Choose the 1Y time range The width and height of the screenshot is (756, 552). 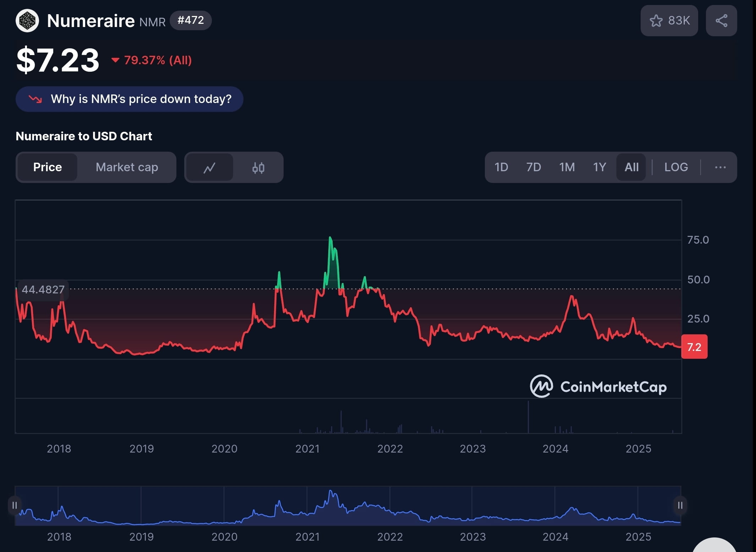pos(599,167)
